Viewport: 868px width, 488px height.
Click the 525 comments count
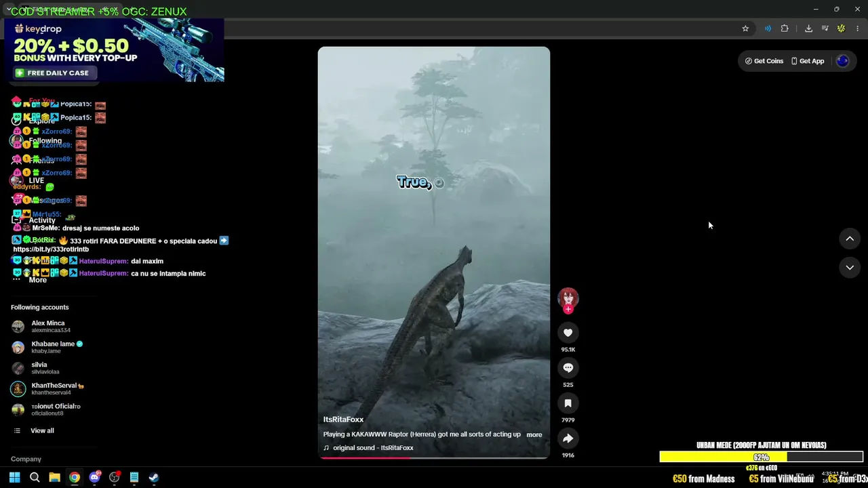568,385
